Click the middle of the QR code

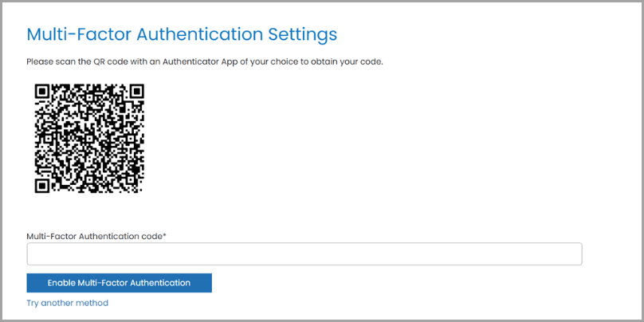[89, 139]
